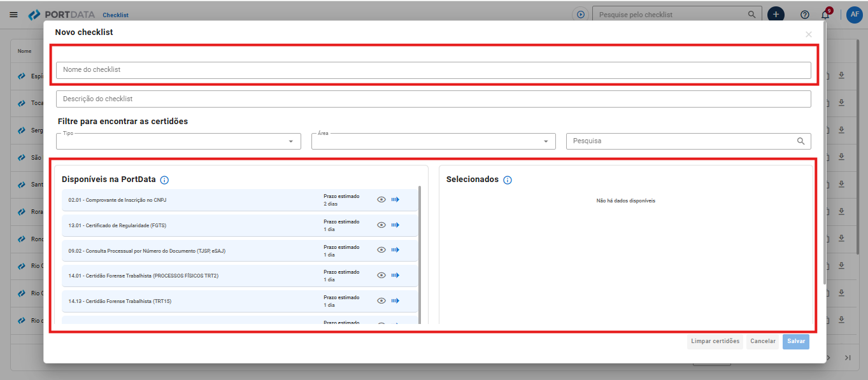Open the AF user avatar menu
868x380 pixels.
coord(855,15)
